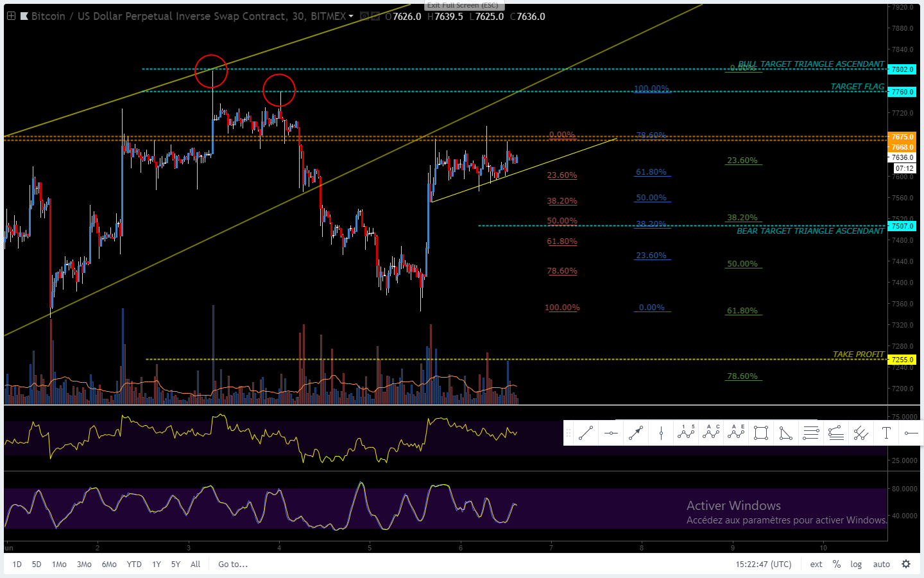The width and height of the screenshot is (924, 578).
Task: Select the Text annotation tool
Action: point(886,433)
